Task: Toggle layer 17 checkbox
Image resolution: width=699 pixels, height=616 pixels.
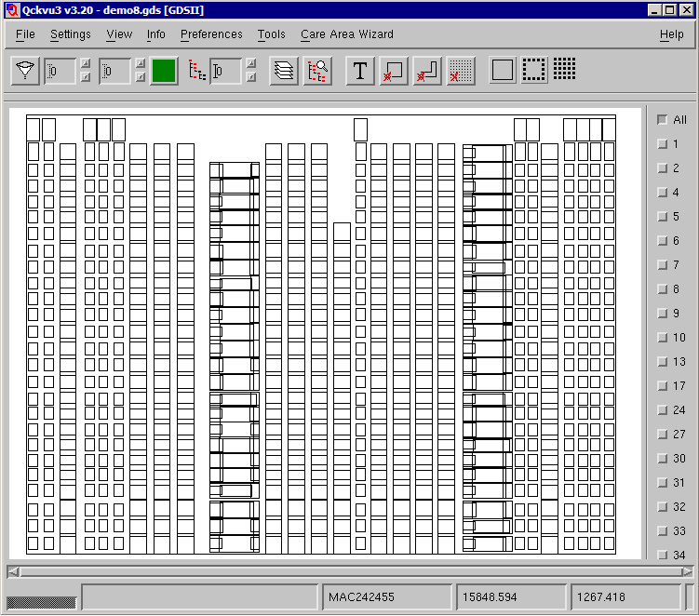Action: point(662,385)
